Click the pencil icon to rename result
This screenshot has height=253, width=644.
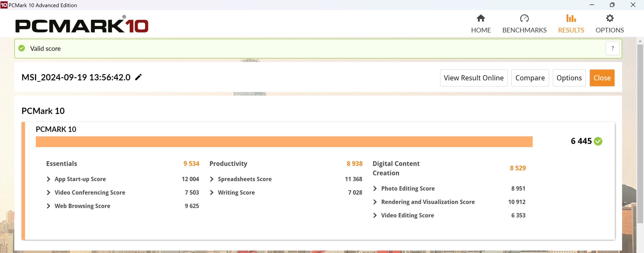[138, 77]
